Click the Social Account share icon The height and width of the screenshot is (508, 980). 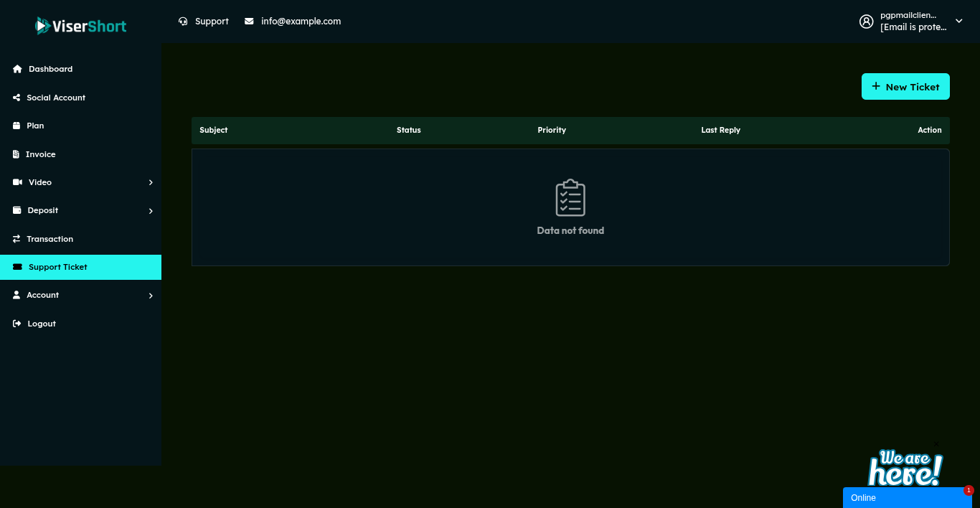17,98
